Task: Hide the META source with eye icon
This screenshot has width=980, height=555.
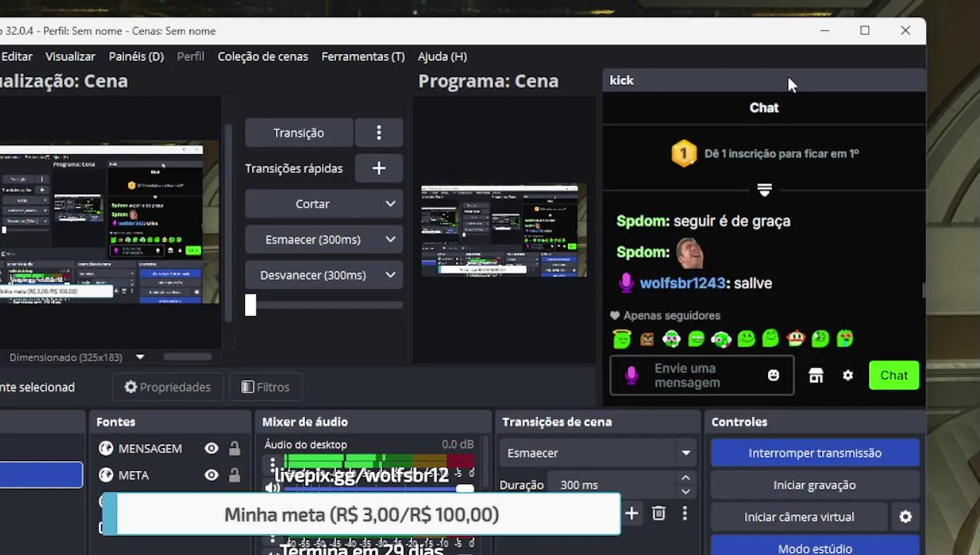Action: click(x=211, y=476)
